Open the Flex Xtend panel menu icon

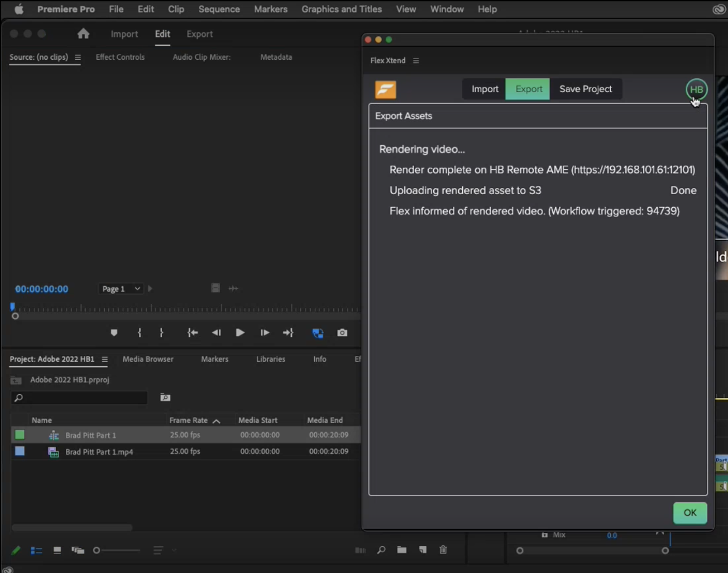pyautogui.click(x=416, y=61)
